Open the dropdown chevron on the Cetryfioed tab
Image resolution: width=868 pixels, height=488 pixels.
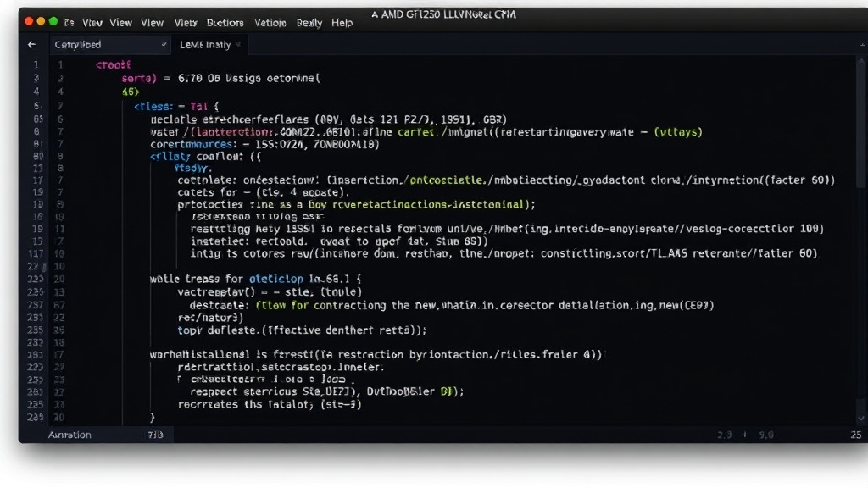(x=164, y=45)
